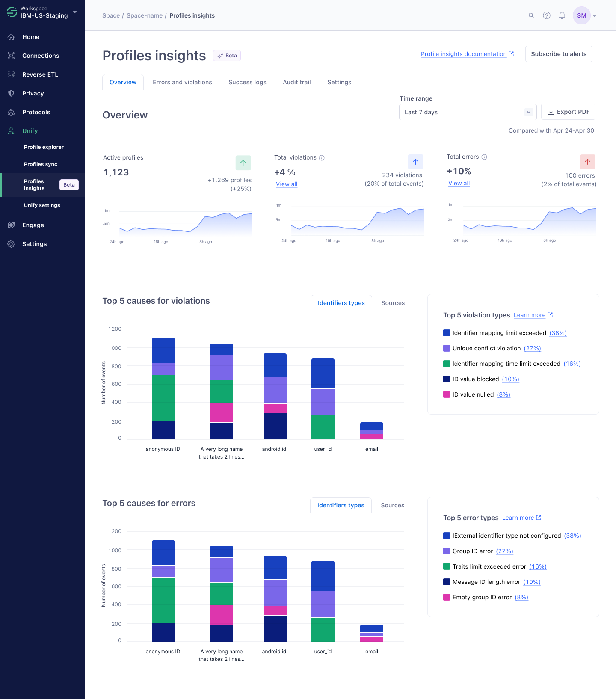This screenshot has width=616, height=699.
Task: Open Profiles sync in sidebar
Action: pyautogui.click(x=41, y=164)
